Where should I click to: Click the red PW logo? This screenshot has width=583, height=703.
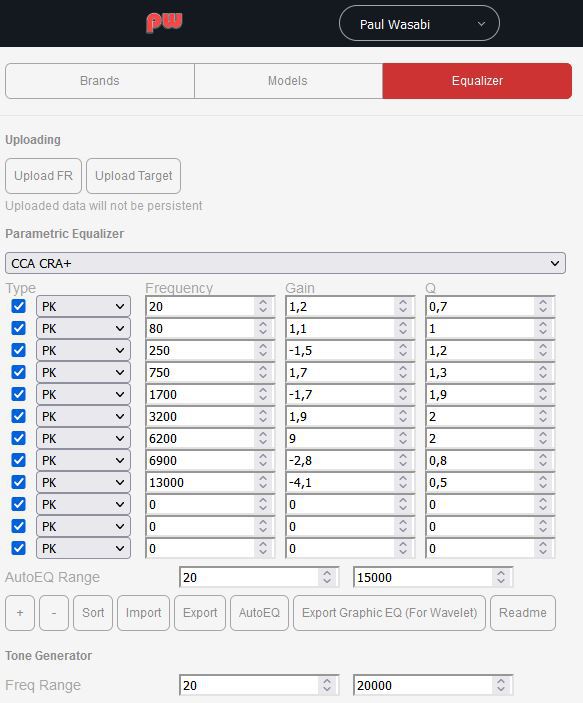tap(164, 22)
